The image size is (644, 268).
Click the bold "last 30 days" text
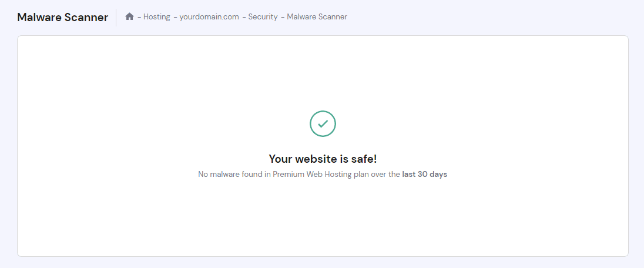click(x=424, y=175)
